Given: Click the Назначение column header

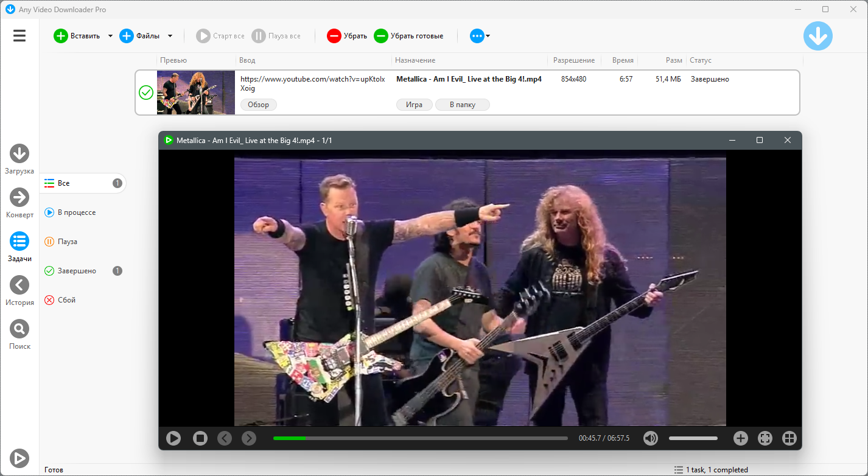Looking at the screenshot, I should pos(415,60).
